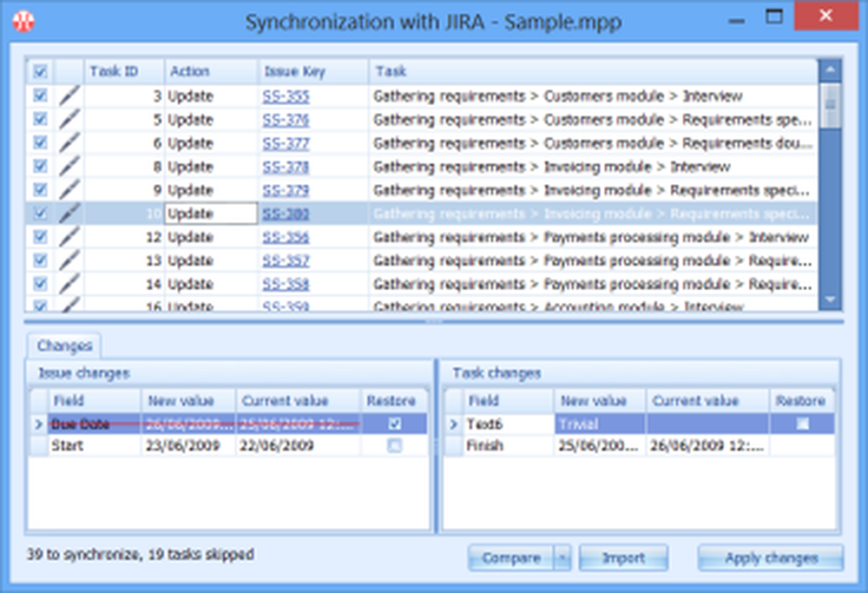This screenshot has height=593, width=868.
Task: Click the task list scrollbar down arrow
Action: 830,299
